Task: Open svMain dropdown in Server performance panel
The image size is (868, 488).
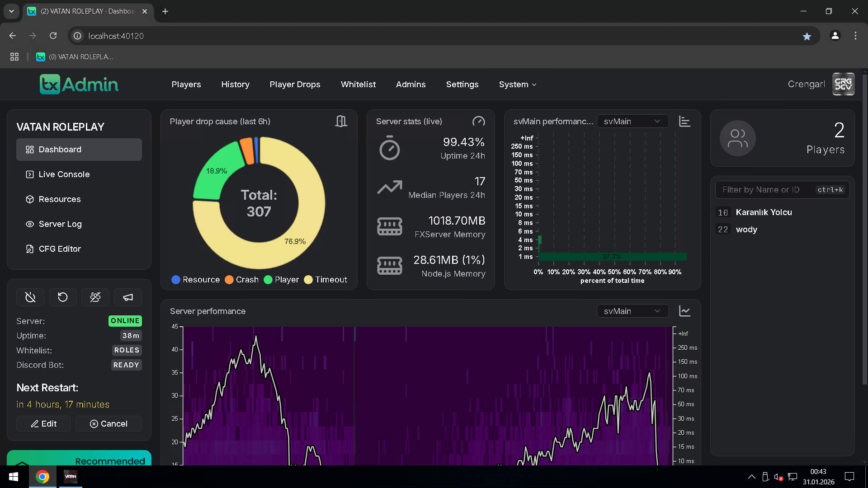Action: click(x=632, y=311)
